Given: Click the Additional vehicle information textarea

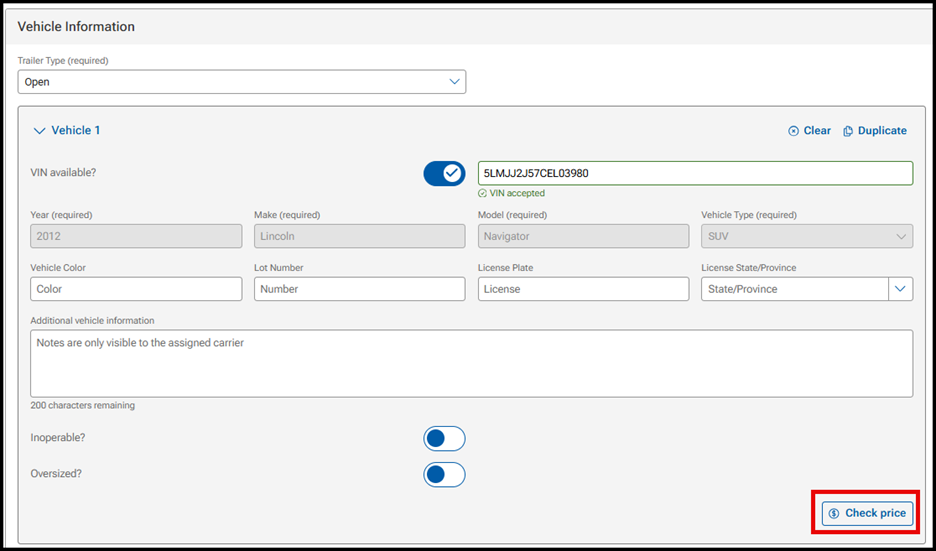Looking at the screenshot, I should pos(471,364).
